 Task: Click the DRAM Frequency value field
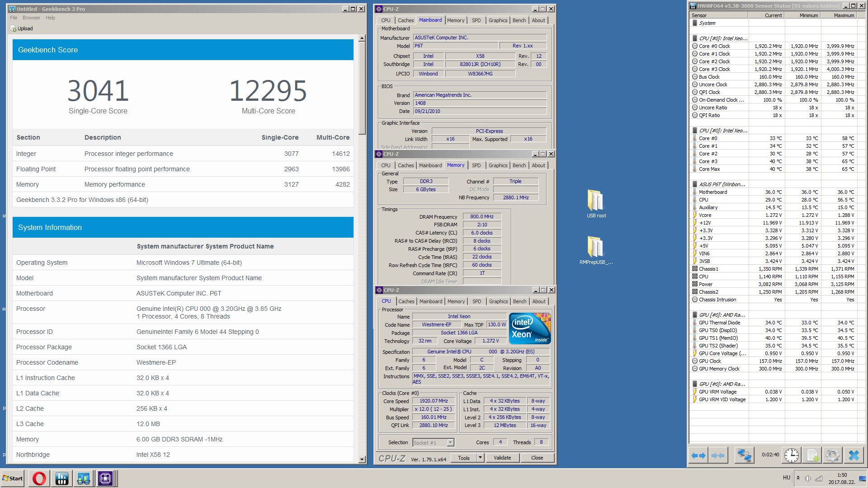[x=481, y=216]
